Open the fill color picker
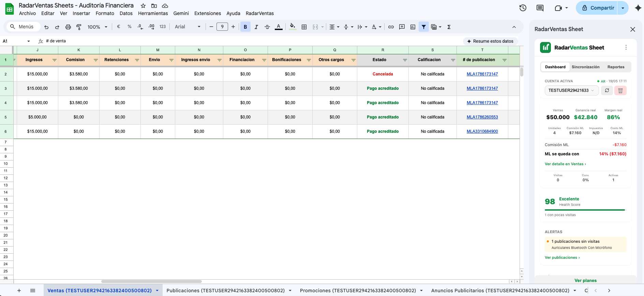 pyautogui.click(x=293, y=27)
